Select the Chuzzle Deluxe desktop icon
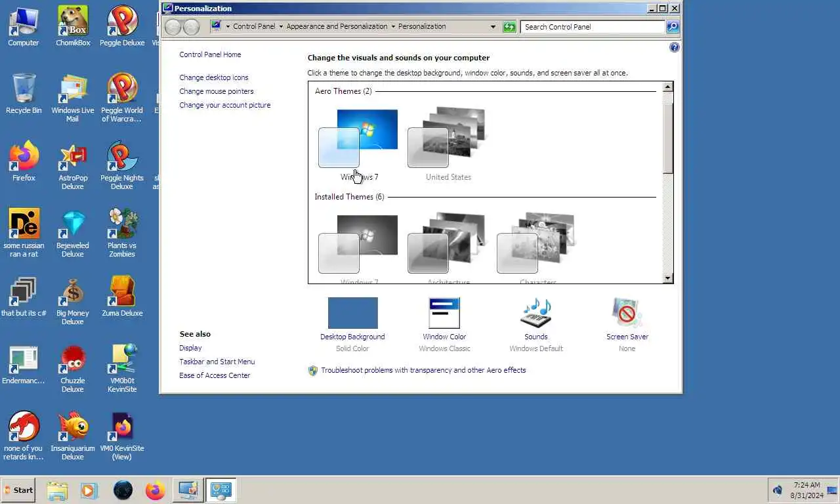Viewport: 840px width, 504px height. point(73,368)
